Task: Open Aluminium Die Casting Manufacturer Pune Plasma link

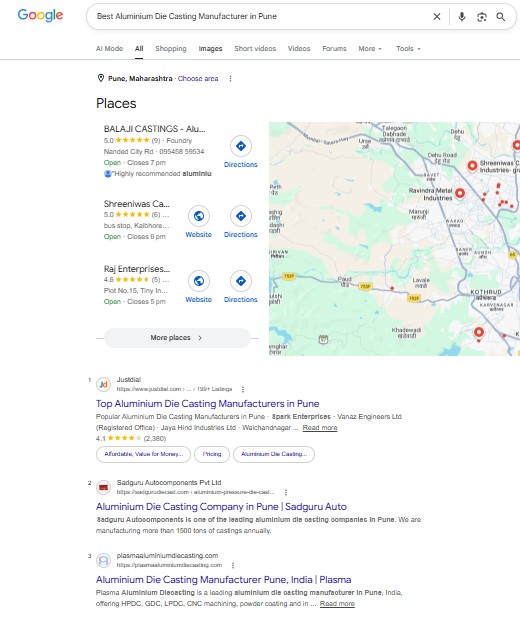Action: pos(223,579)
